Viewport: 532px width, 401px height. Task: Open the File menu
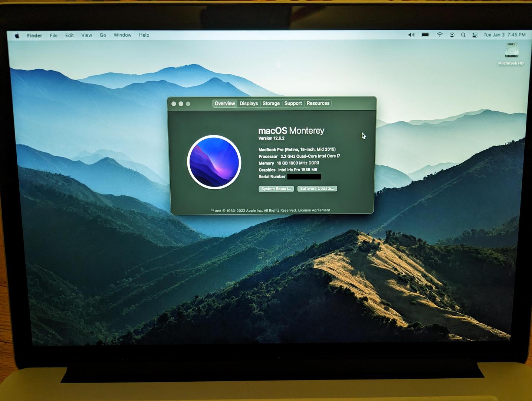(x=54, y=36)
